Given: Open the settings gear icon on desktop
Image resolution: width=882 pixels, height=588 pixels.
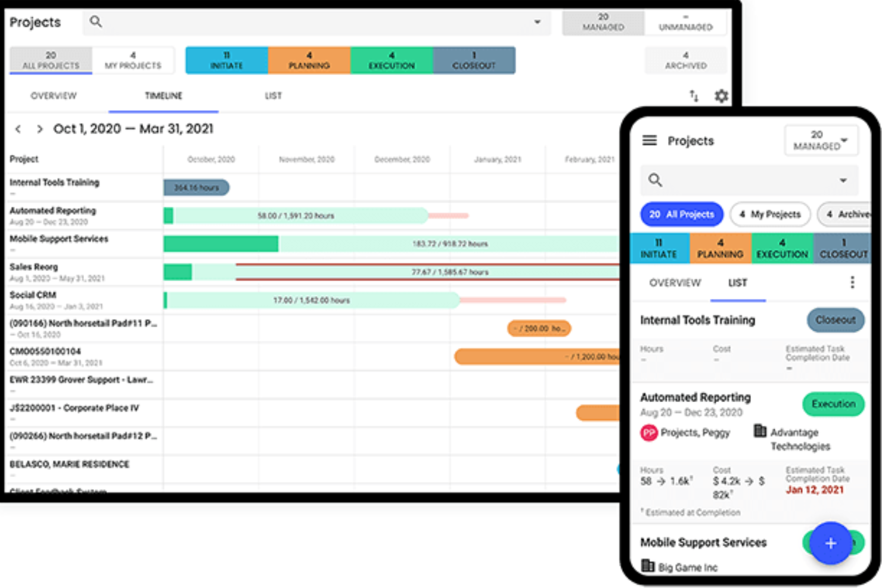Looking at the screenshot, I should 721,96.
